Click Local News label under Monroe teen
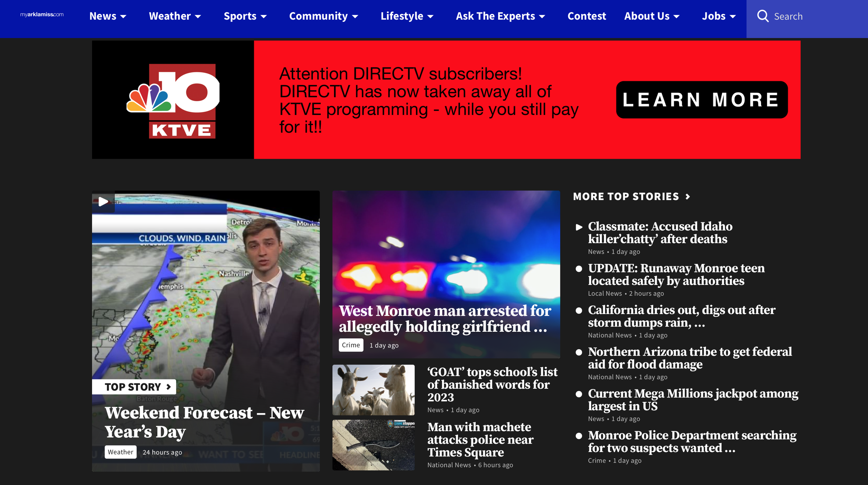The height and width of the screenshot is (485, 868). point(605,294)
